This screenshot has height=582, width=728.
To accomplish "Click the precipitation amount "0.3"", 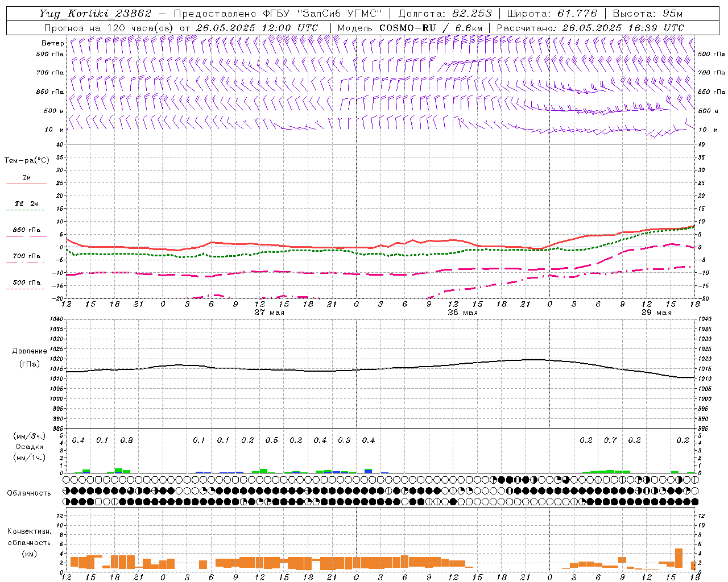I will coord(344,440).
